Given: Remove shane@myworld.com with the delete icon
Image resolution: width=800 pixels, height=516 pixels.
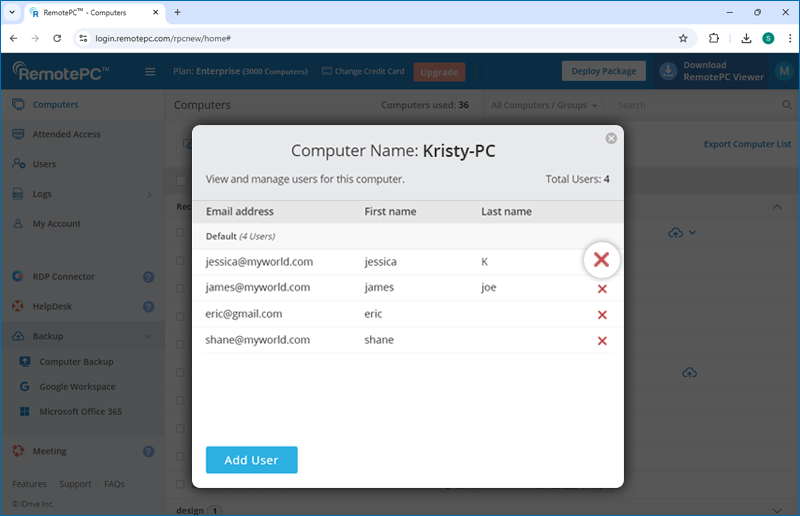Looking at the screenshot, I should coord(602,341).
